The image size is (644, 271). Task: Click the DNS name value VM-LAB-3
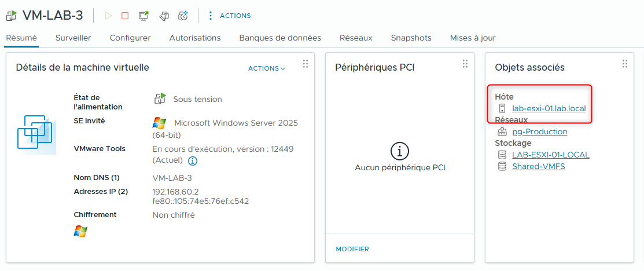(x=172, y=178)
